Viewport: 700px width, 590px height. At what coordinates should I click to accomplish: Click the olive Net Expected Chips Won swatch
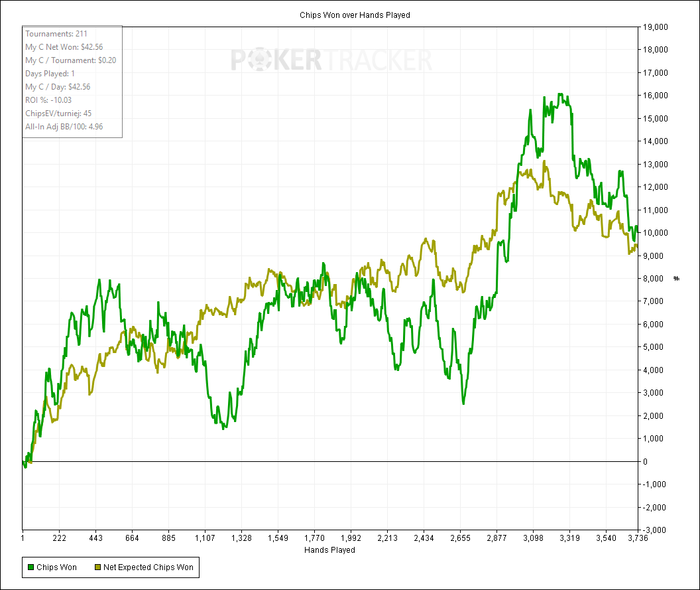[98, 567]
